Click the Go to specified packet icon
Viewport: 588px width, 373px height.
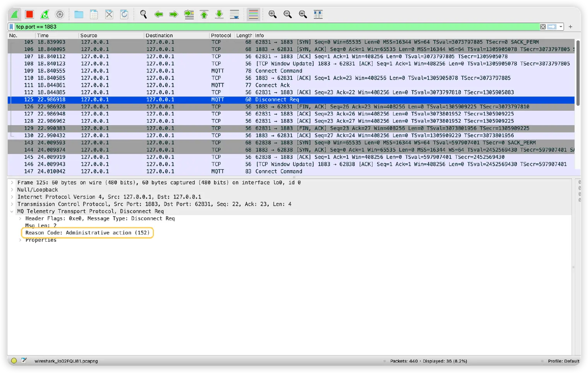pyautogui.click(x=189, y=14)
